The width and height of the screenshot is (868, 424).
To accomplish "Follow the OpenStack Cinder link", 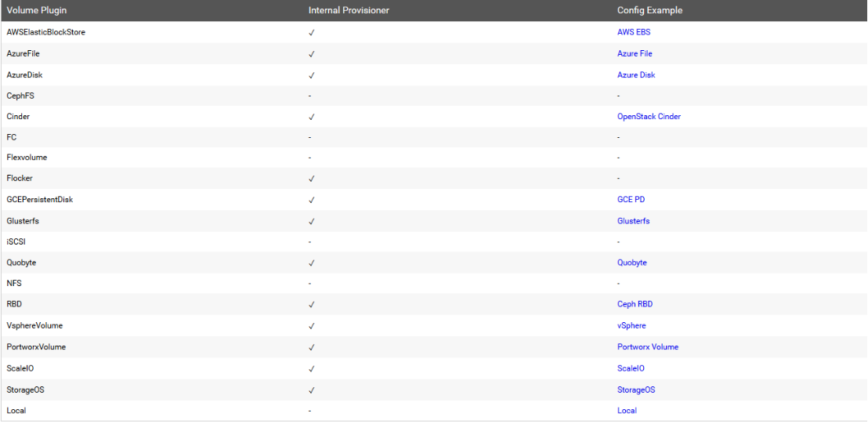I will (649, 117).
